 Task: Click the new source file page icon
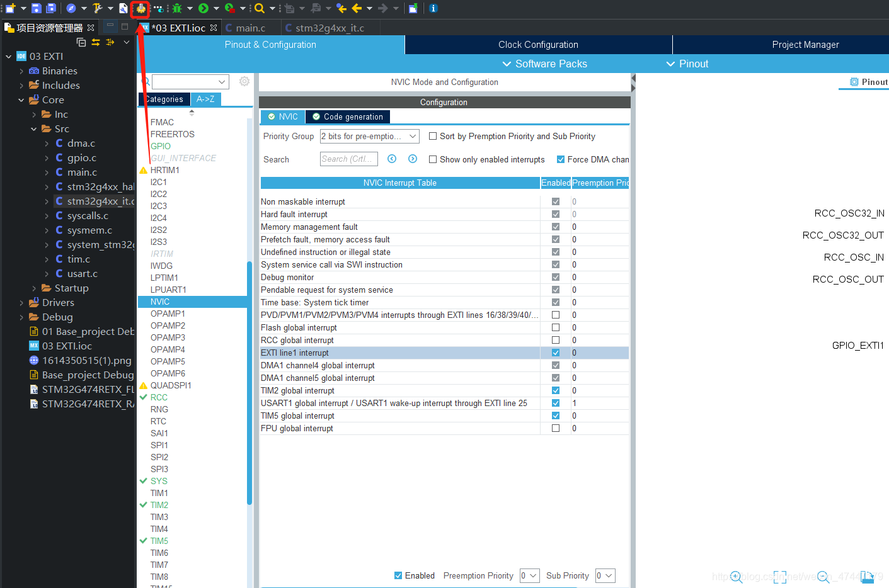(123, 8)
